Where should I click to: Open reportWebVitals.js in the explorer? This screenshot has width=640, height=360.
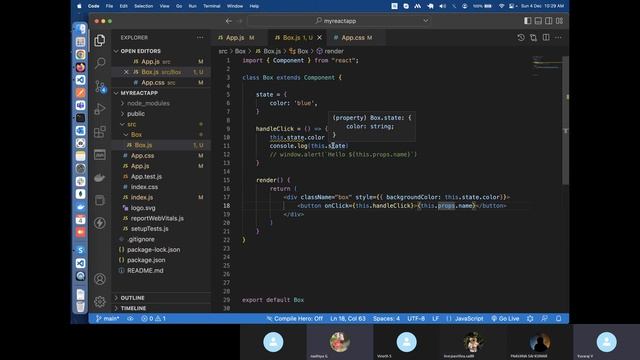[162, 218]
